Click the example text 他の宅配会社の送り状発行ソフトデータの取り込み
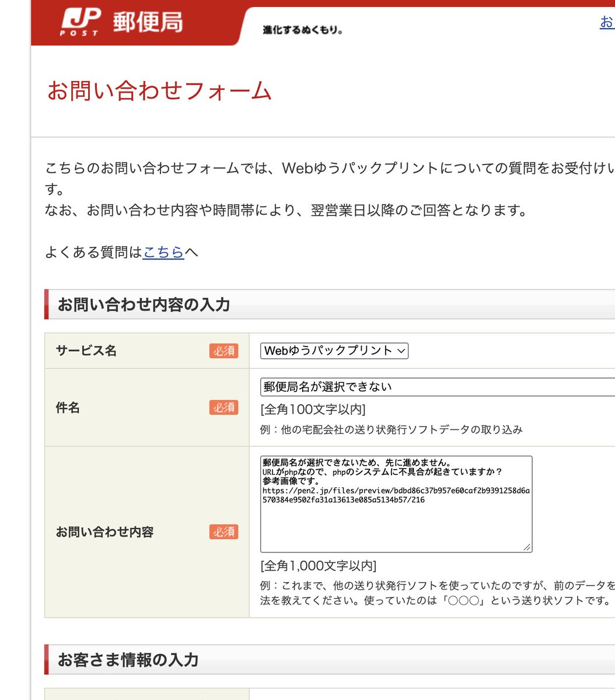615x700 pixels. tap(402, 430)
